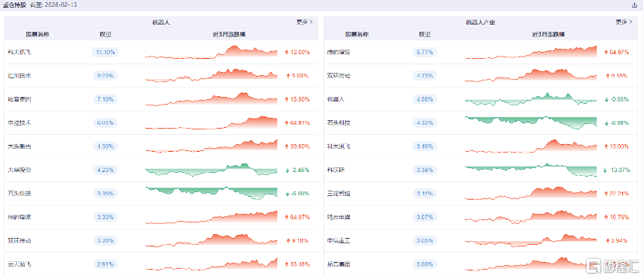Click the up arrow beside 5.05%
The height and width of the screenshot is (279, 644).
(x=288, y=76)
